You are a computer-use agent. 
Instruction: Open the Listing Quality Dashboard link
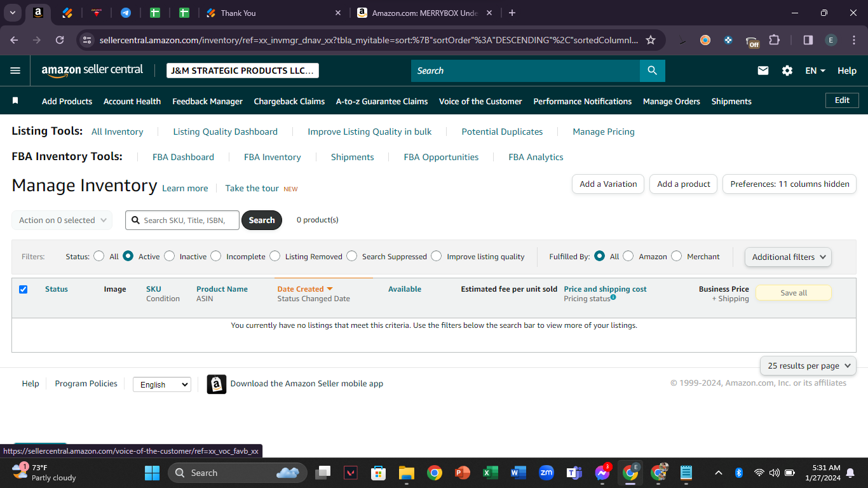pyautogui.click(x=226, y=132)
